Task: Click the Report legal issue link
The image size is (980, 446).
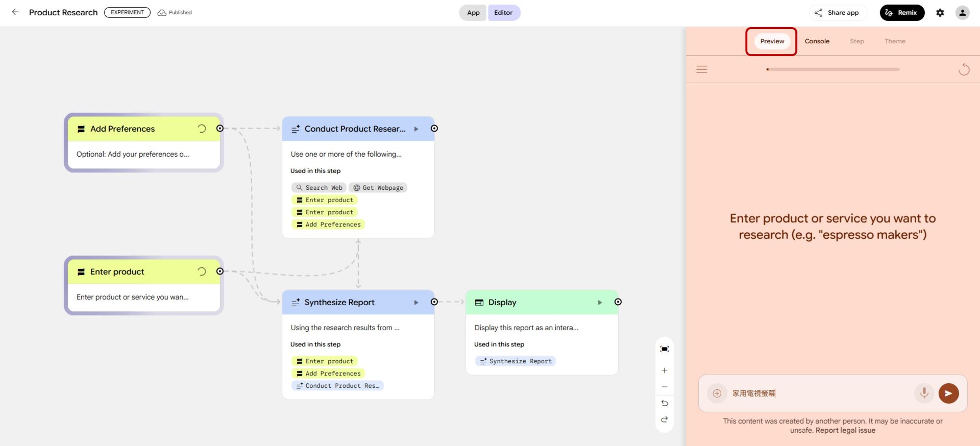Action: [845, 430]
